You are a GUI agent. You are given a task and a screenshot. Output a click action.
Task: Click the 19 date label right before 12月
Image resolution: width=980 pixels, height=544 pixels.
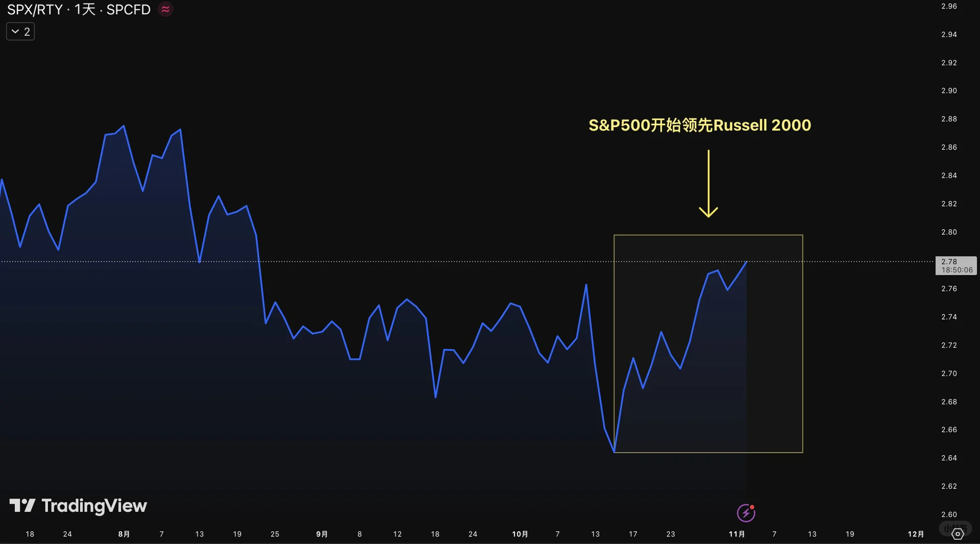(x=850, y=534)
